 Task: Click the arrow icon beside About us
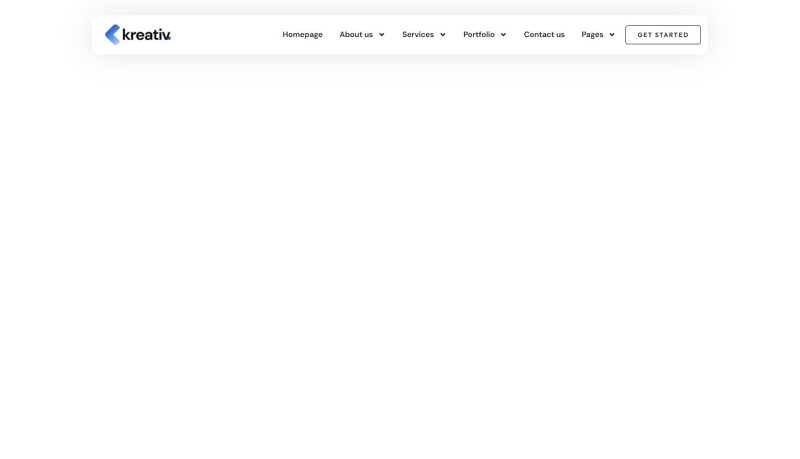pos(381,35)
